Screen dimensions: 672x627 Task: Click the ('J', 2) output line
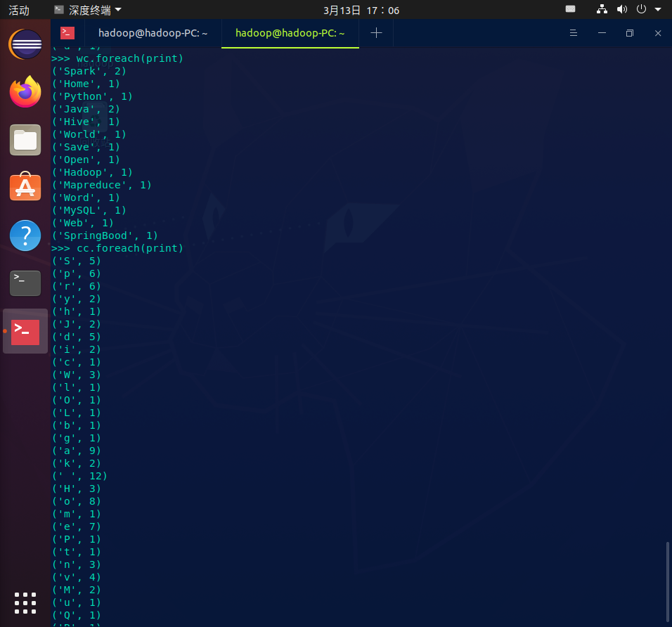(77, 324)
